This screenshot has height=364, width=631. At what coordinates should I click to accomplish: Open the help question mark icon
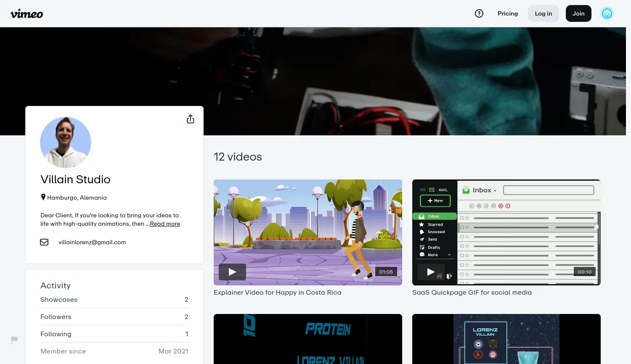(x=479, y=13)
